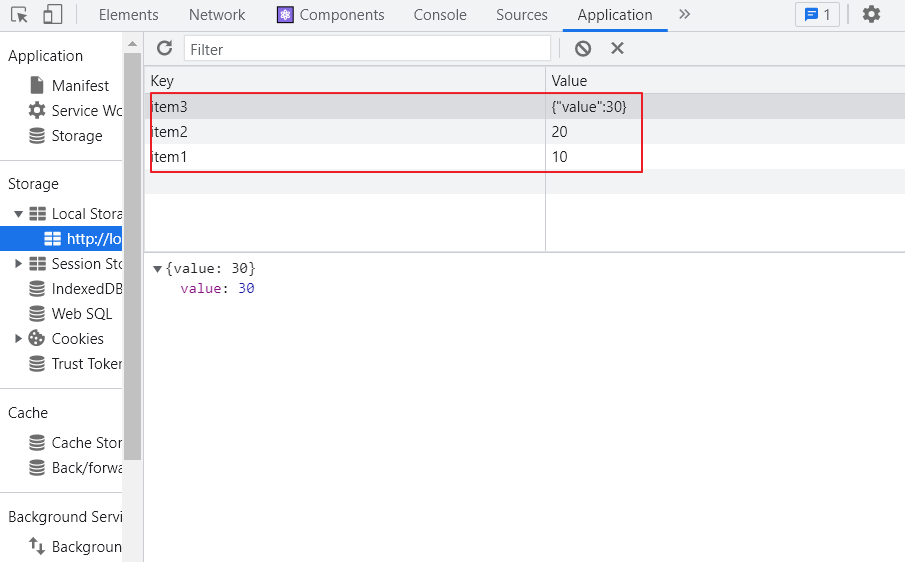Click the Value column header
This screenshot has width=905, height=562.
725,80
